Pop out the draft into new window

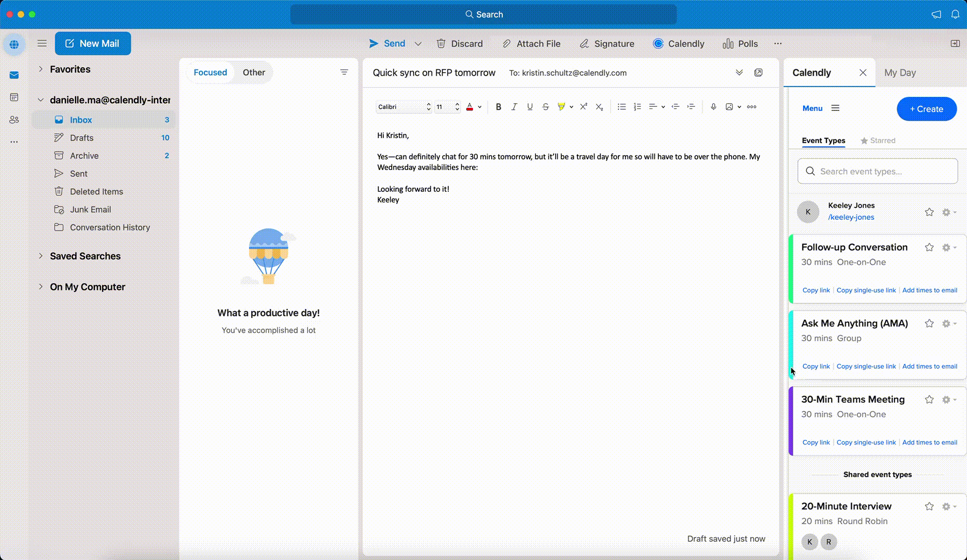[x=758, y=73]
